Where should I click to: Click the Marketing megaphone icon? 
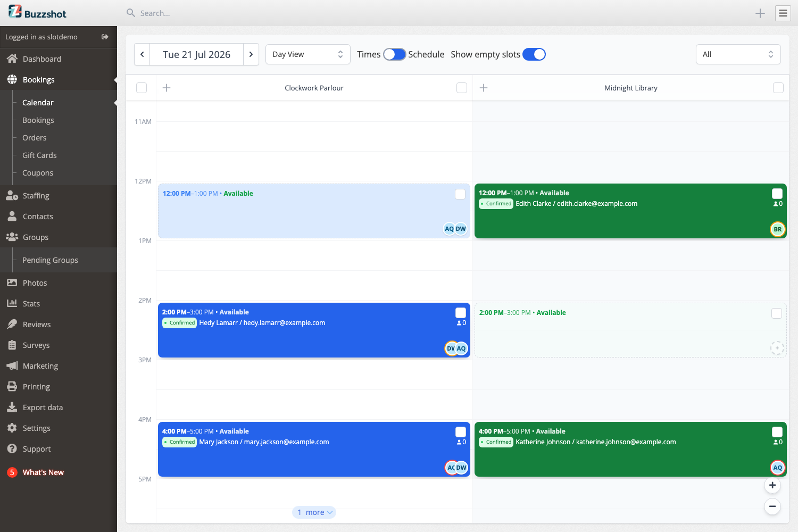pos(12,365)
